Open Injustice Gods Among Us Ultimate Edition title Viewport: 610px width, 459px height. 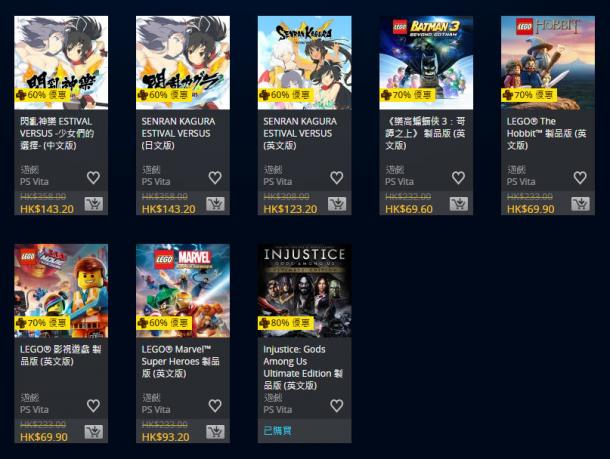coord(303,367)
